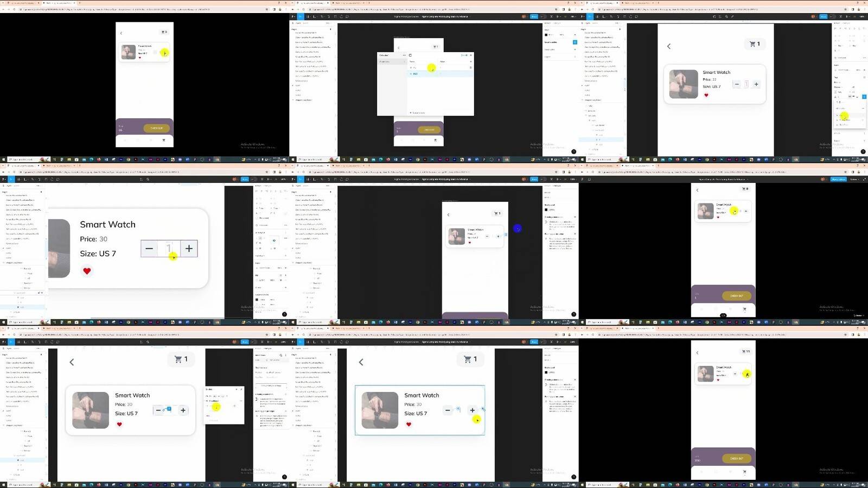Select the highlighted Move tool above the Price: 30 close-up
Screen dimensions: 868x488
pos(11,179)
